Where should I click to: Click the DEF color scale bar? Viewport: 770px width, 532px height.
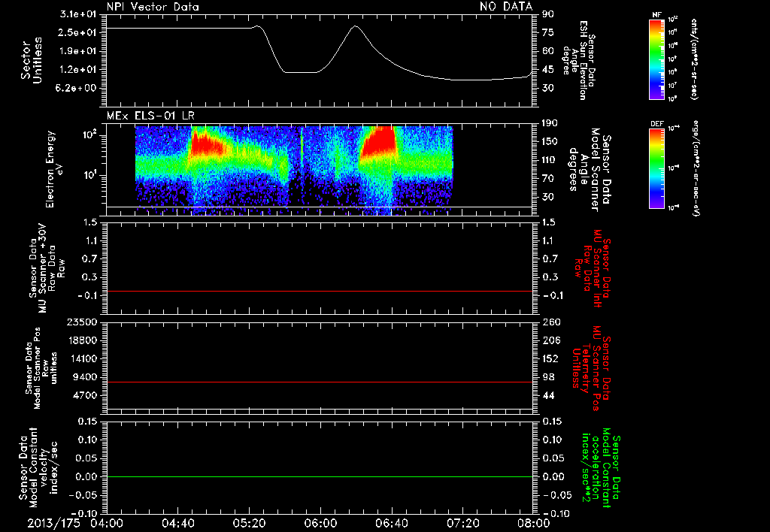pyautogui.click(x=656, y=168)
